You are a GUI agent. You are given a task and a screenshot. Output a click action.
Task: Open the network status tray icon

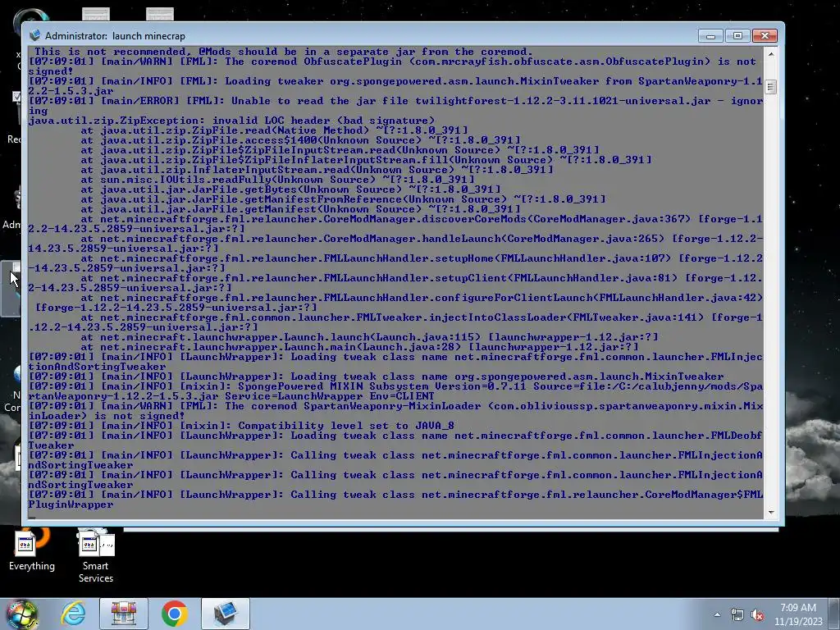pos(737,615)
